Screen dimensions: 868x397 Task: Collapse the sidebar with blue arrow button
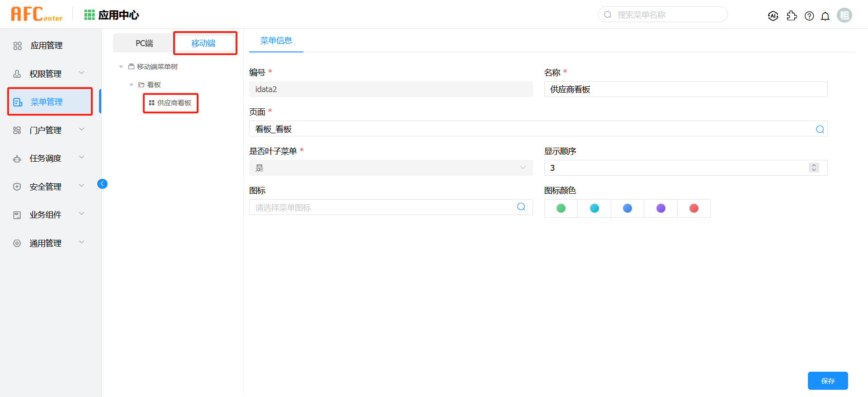coord(102,183)
